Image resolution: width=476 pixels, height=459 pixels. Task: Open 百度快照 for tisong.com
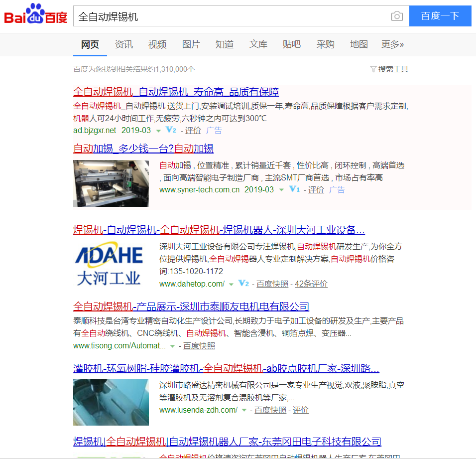click(x=199, y=346)
